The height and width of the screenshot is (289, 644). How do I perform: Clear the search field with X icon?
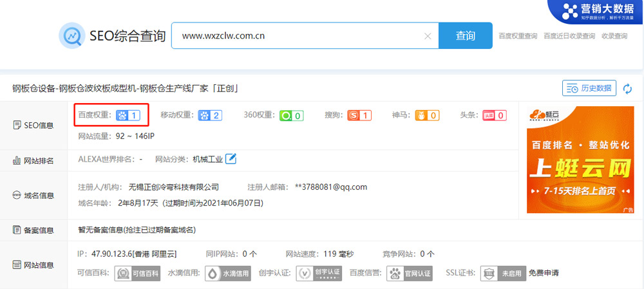pos(428,36)
